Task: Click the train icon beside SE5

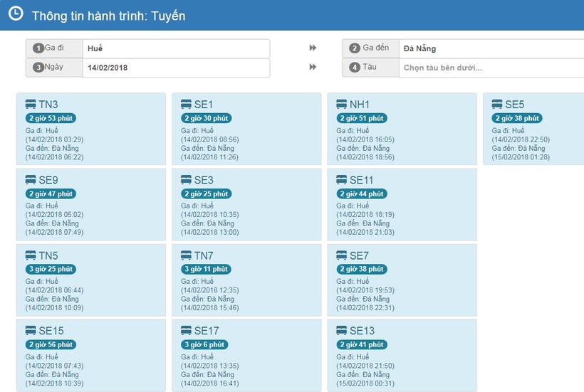Action: [496, 105]
